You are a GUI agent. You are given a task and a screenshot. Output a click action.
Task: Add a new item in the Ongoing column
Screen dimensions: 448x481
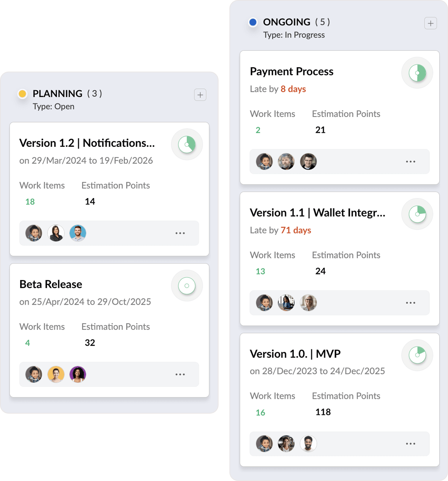(x=431, y=23)
